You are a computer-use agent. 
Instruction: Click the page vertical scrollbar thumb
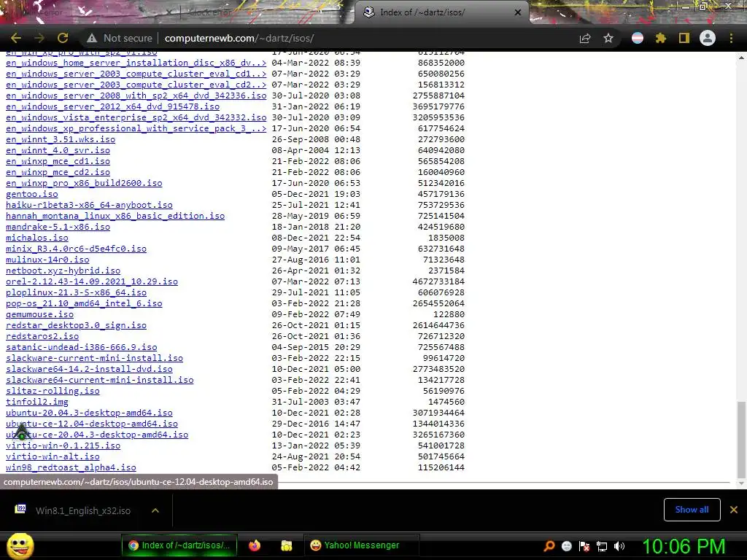(x=741, y=439)
